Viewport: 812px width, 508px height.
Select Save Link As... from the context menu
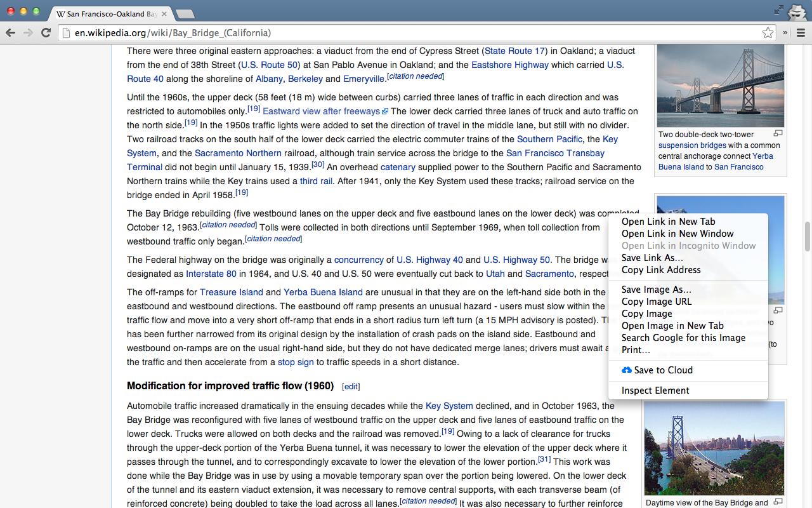point(652,258)
